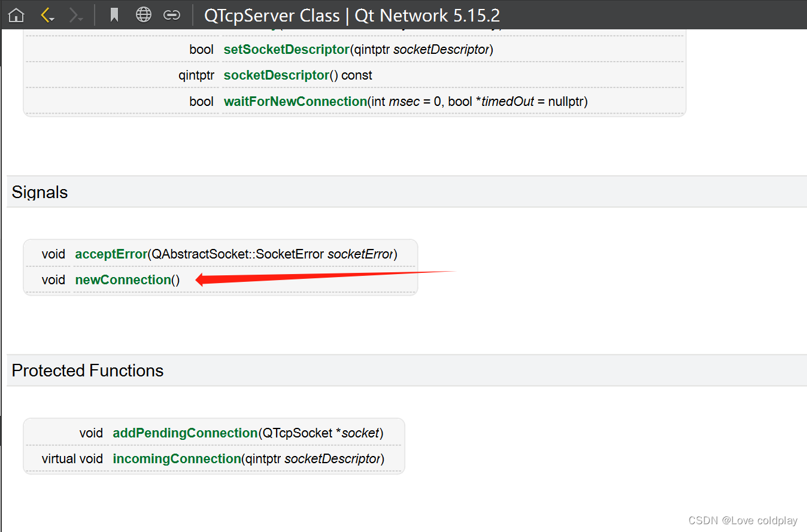
Task: Select 'qintptr' return type of socketDescriptor
Action: pos(196,75)
